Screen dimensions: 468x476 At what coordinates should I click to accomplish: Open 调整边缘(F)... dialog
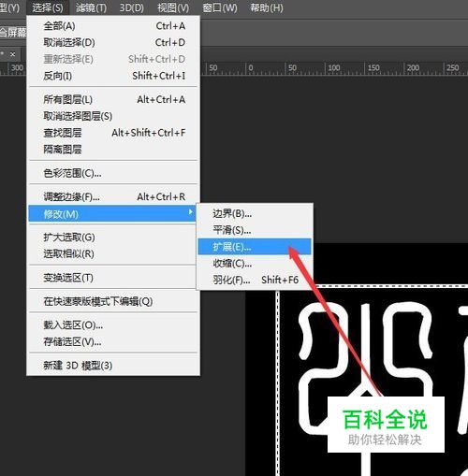[x=114, y=196]
